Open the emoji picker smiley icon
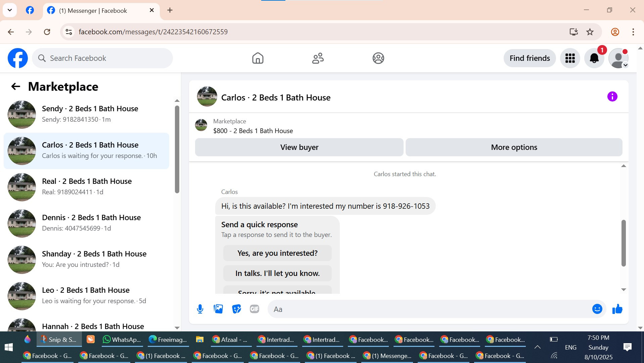This screenshot has width=644, height=363. coord(597,309)
